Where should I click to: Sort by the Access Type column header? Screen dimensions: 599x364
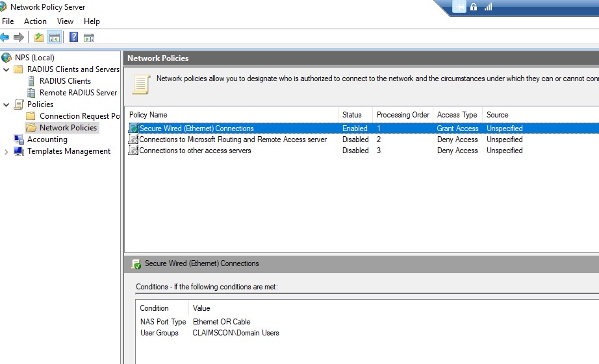click(457, 115)
